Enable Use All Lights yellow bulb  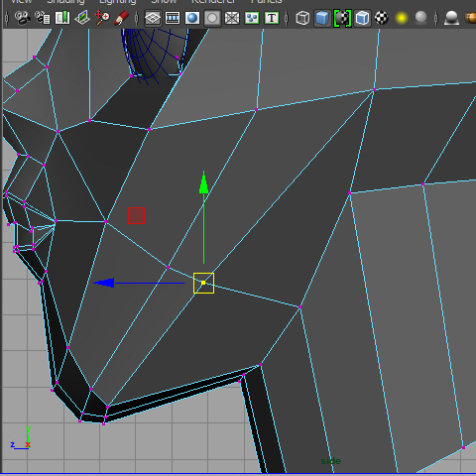point(402,18)
